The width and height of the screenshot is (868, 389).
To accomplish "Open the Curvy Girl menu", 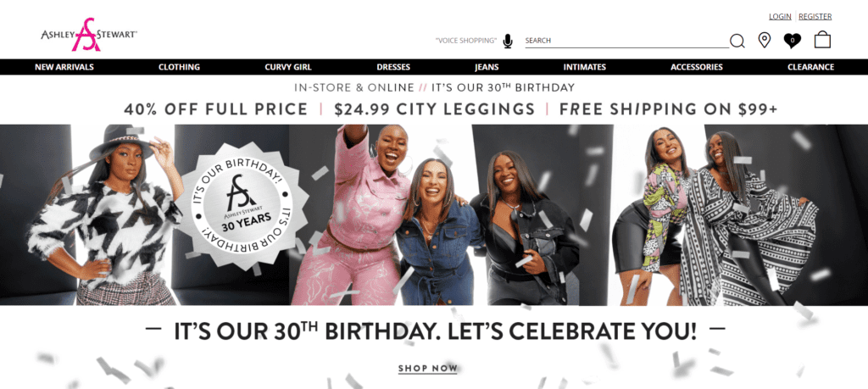I will tap(288, 67).
